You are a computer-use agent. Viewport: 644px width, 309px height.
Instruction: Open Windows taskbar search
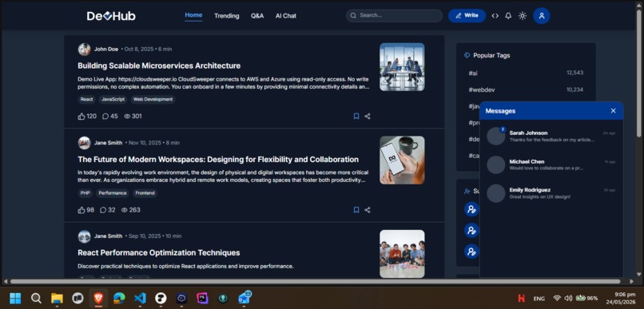point(36,299)
